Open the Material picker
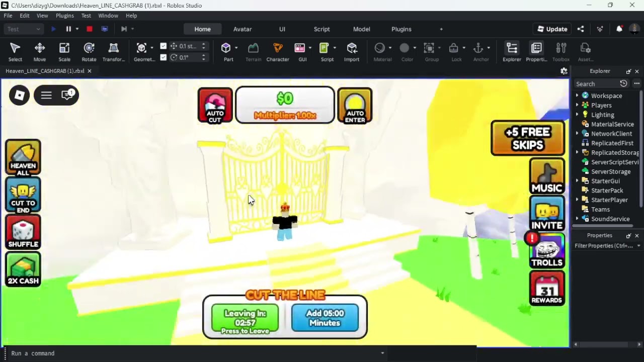This screenshot has height=362, width=644. click(x=380, y=48)
